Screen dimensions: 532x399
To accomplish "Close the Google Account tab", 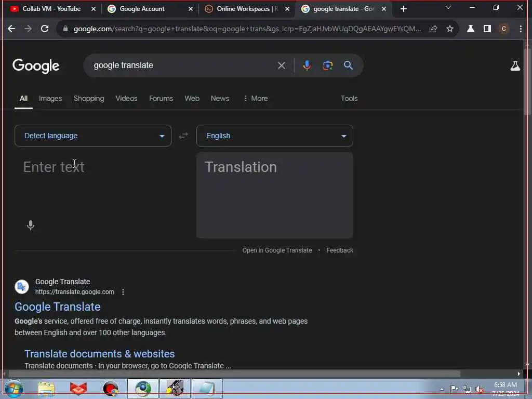I will click(x=191, y=9).
